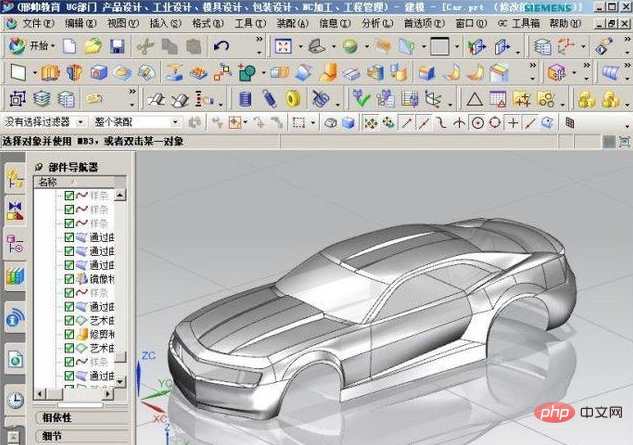Toggle the End Point snap option

[x=406, y=123]
